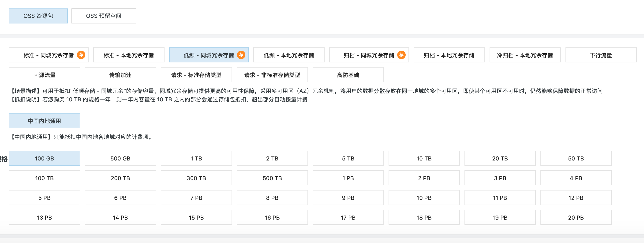Choose the 1 PB capacity spec

click(348, 178)
